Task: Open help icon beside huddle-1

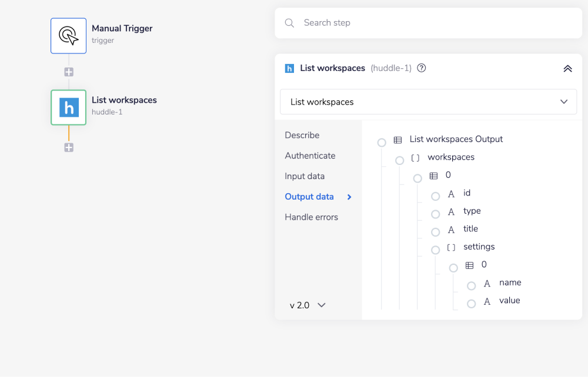Action: coord(421,68)
